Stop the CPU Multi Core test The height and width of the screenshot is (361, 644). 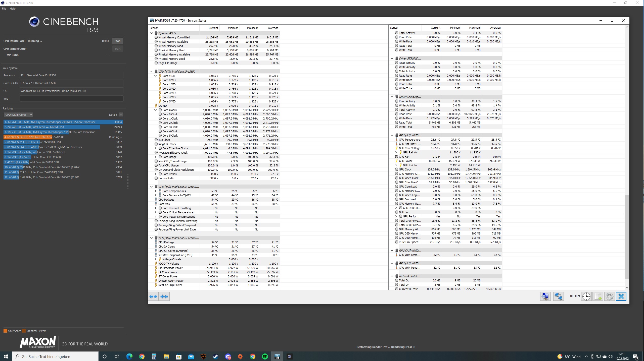[117, 41]
